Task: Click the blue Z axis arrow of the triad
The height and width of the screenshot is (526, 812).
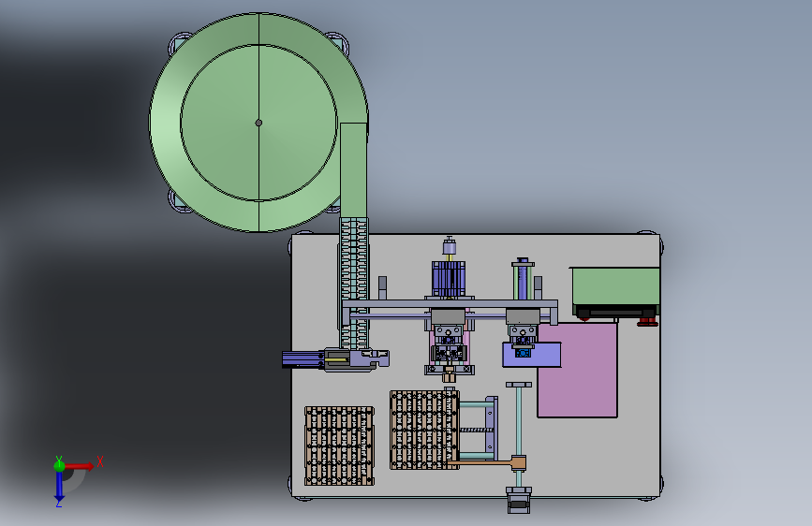Action: pyautogui.click(x=59, y=488)
